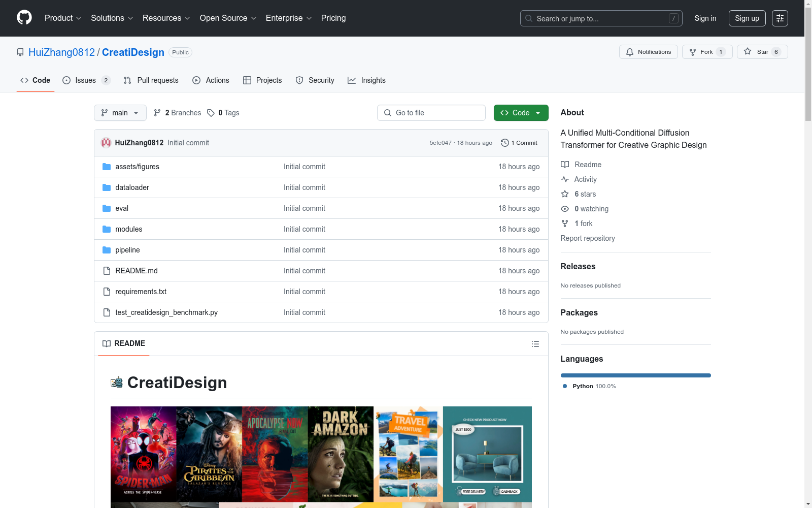Click the Pricing link

tap(333, 18)
